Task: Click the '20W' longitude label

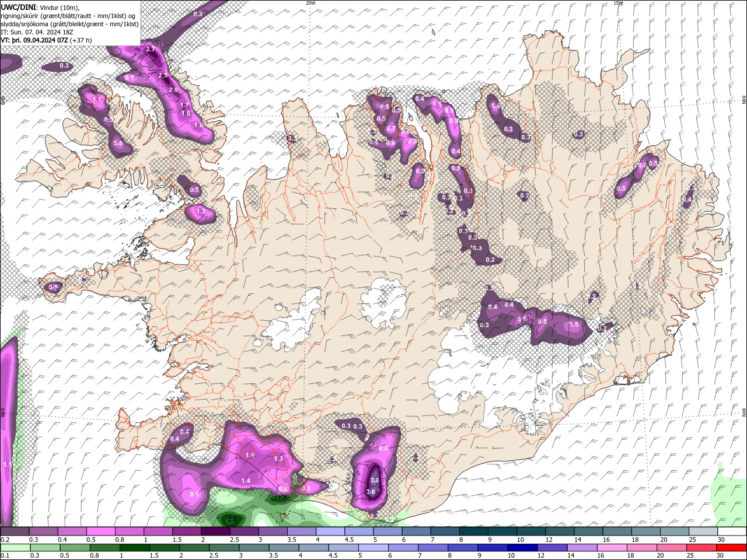Action: (311, 3)
